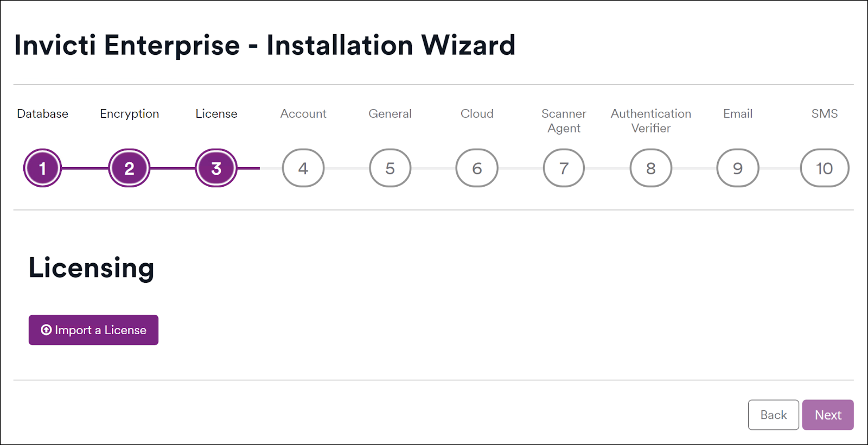Go to step 6 circle
Viewport: 868px width, 445px height.
tap(477, 168)
